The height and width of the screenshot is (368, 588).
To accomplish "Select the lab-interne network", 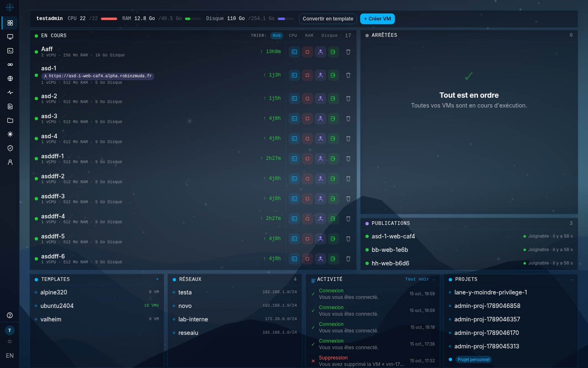I will click(x=235, y=319).
